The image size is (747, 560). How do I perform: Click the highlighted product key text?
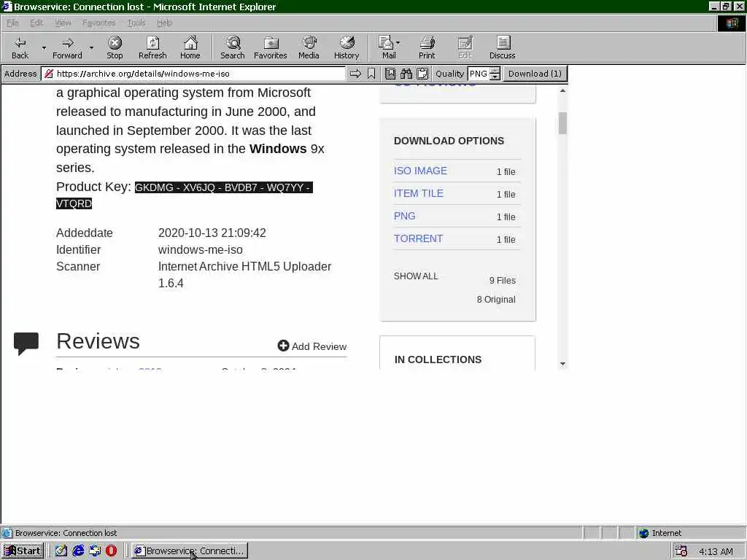pyautogui.click(x=184, y=195)
